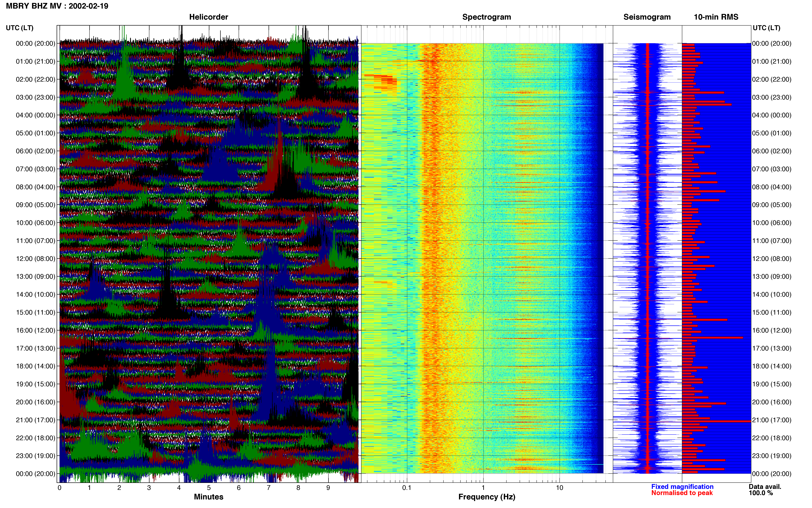Click the left '13:00 (09:00)' time label
The image size is (812, 508).
pos(36,277)
